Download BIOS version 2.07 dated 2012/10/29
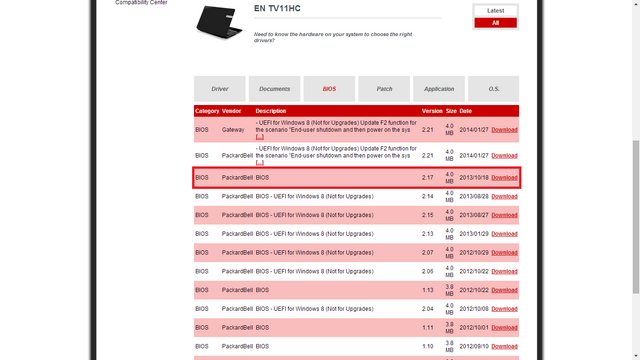640x360 pixels. [504, 253]
